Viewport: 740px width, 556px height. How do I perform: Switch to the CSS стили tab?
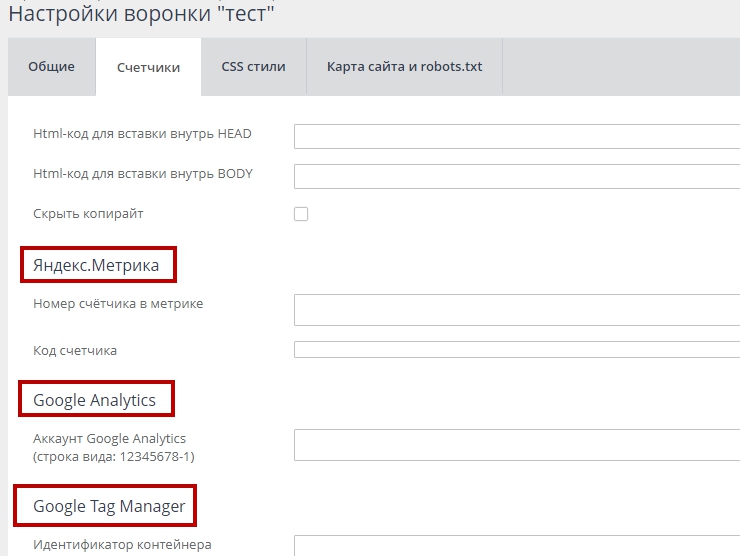(x=253, y=67)
